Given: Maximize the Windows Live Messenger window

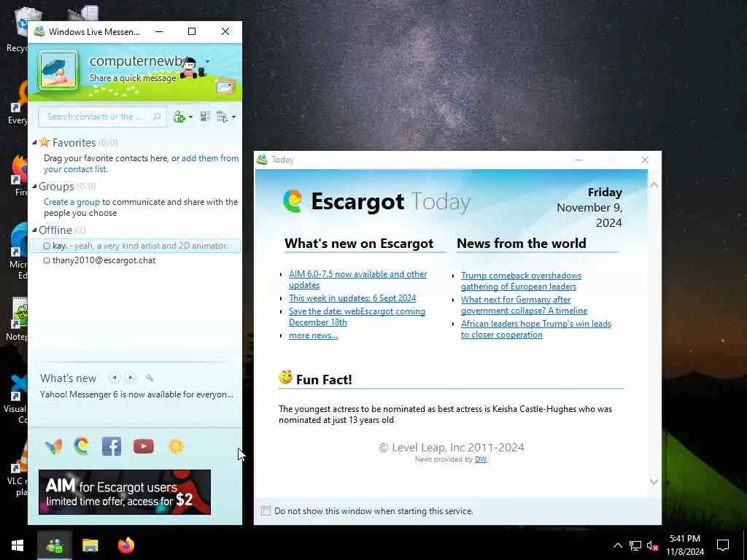Looking at the screenshot, I should click(x=192, y=31).
